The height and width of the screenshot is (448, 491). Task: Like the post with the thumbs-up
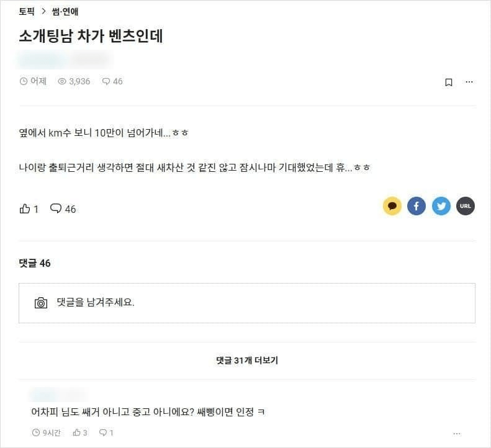click(x=25, y=209)
